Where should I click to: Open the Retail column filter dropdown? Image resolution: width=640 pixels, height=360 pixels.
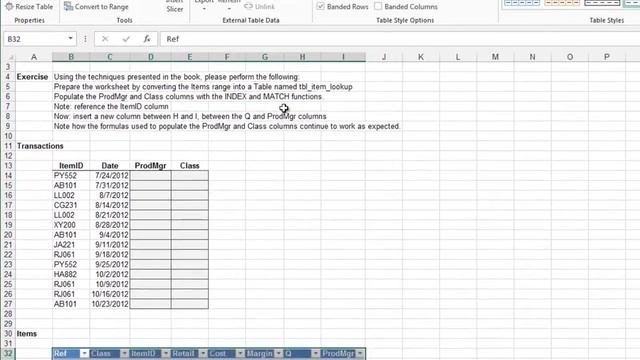coord(203,353)
